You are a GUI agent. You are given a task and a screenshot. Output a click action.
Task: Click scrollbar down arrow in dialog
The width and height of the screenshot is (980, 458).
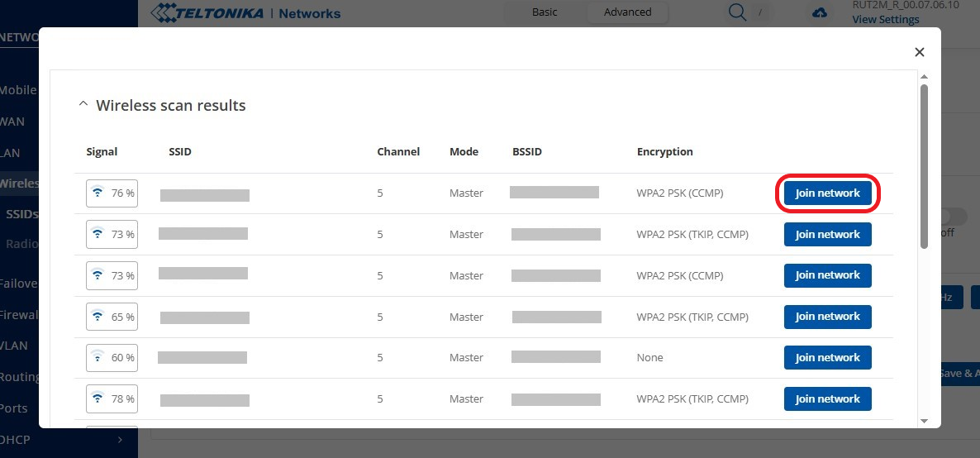pos(924,420)
